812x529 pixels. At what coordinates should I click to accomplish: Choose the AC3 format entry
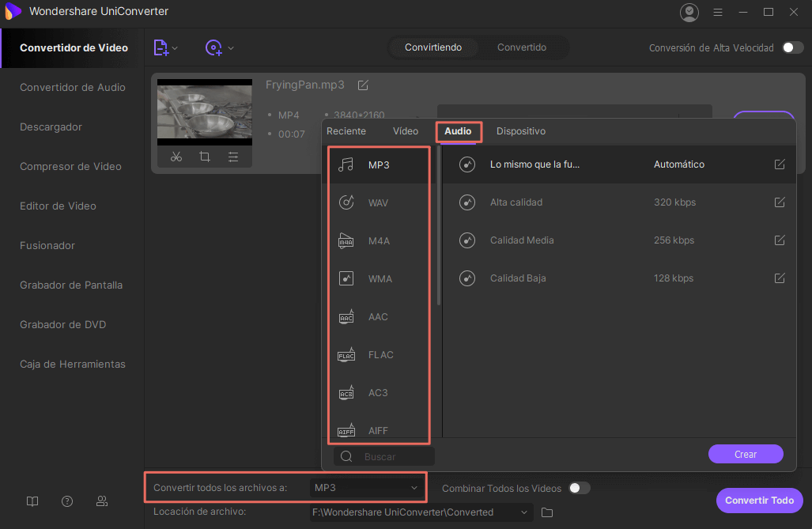pyautogui.click(x=379, y=393)
